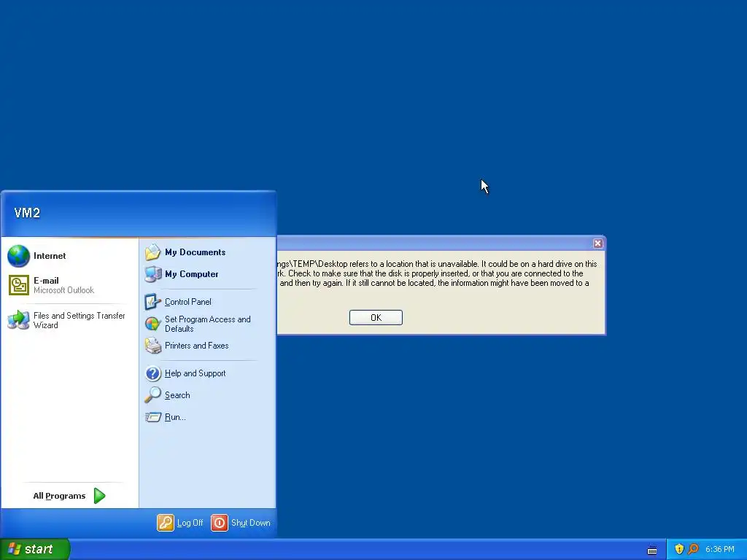Screen dimensions: 747x560
Task: Click the Set Program Access and Defaults icon
Action: coord(153,324)
